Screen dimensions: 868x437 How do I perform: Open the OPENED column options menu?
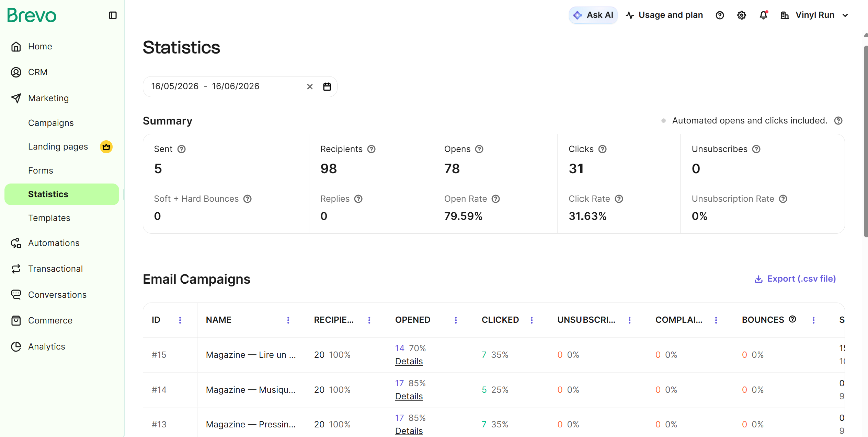pyautogui.click(x=456, y=320)
